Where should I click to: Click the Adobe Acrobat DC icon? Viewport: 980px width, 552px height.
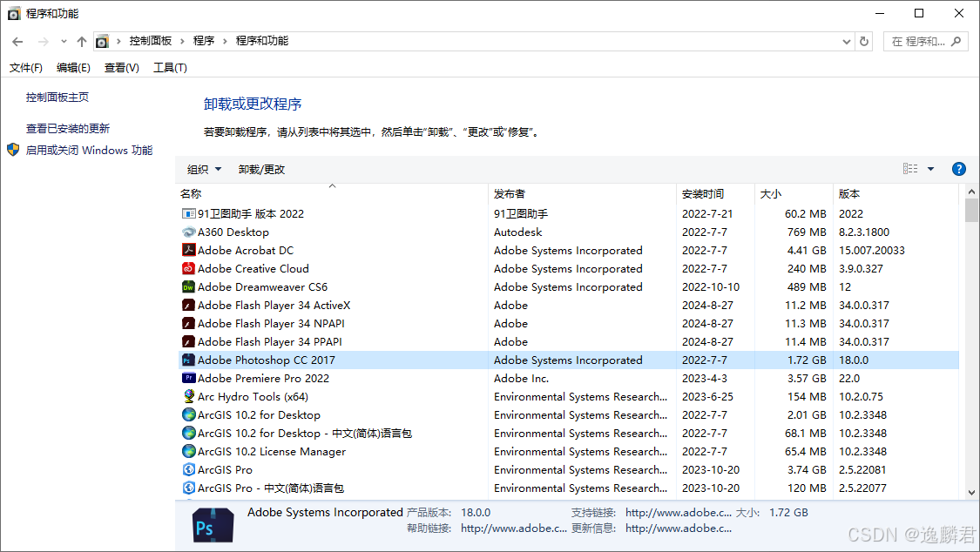[188, 250]
